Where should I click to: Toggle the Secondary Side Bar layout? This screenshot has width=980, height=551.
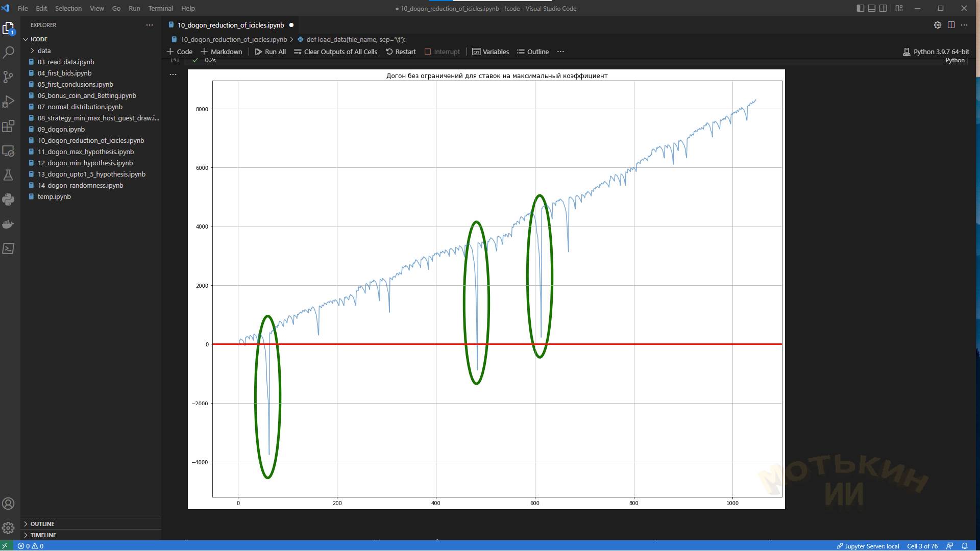click(x=883, y=8)
